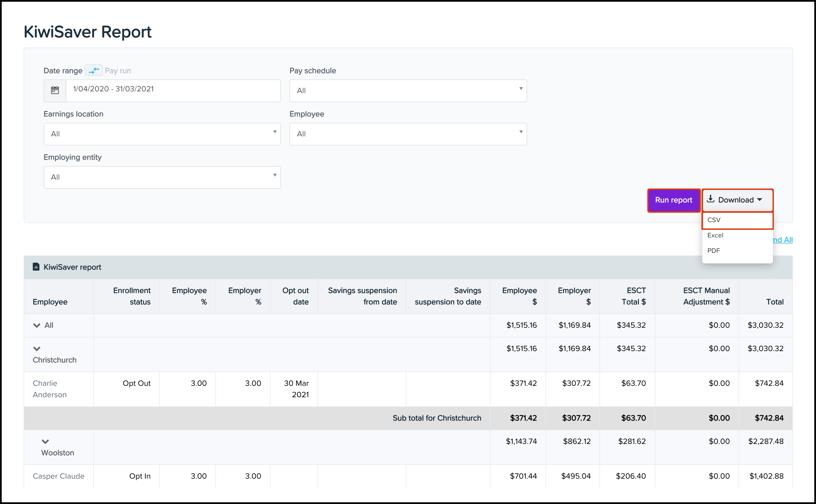Open the Pay schedule dropdown

[408, 91]
